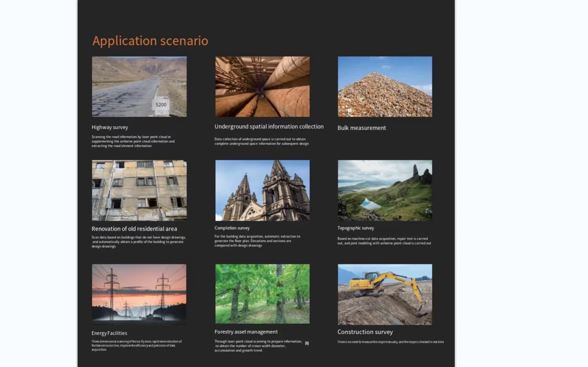Viewport: 588px width, 367px height.
Task: Click the Topographic survey heading
Action: click(356, 228)
